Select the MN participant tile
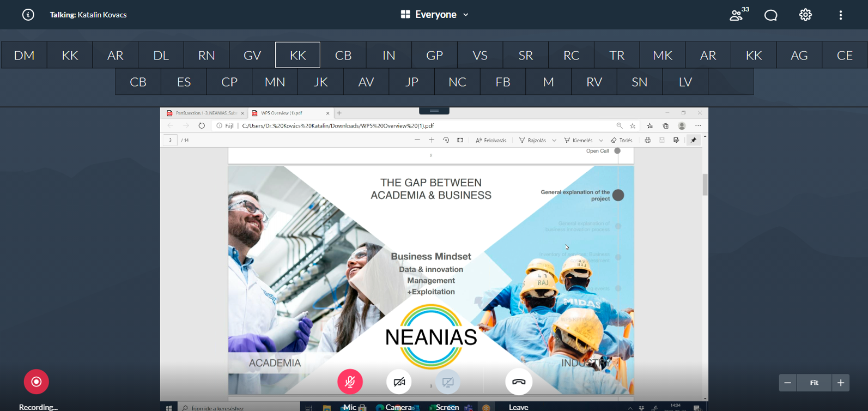 click(x=275, y=82)
